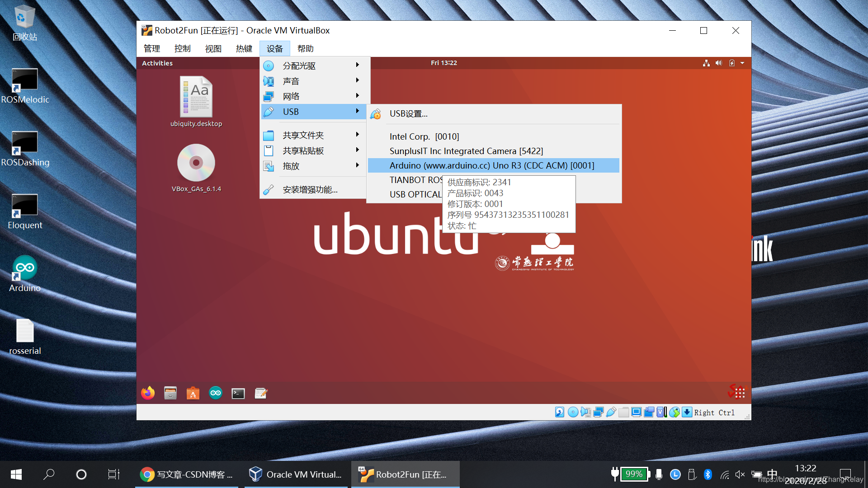Select ROSDashing shortcut on Windows desktop

(25, 149)
